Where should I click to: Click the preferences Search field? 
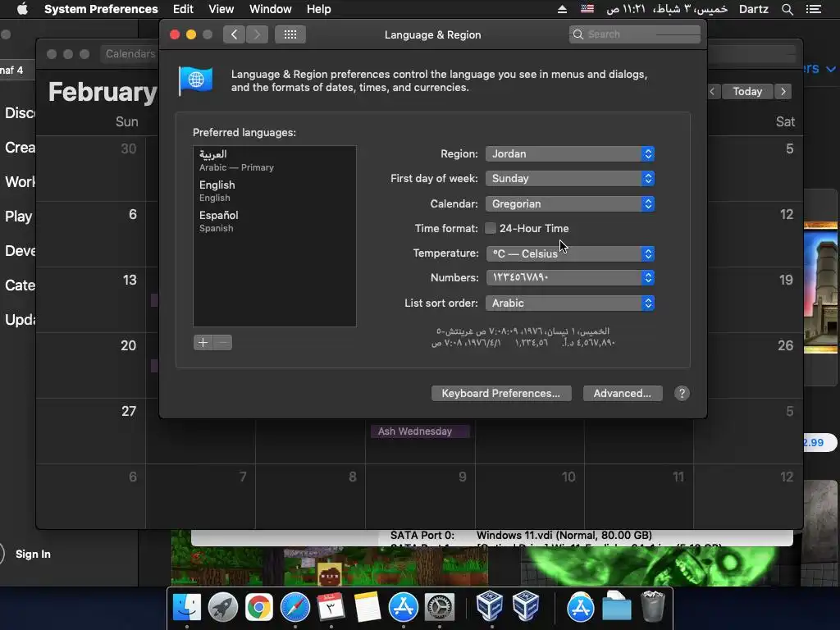tap(634, 34)
